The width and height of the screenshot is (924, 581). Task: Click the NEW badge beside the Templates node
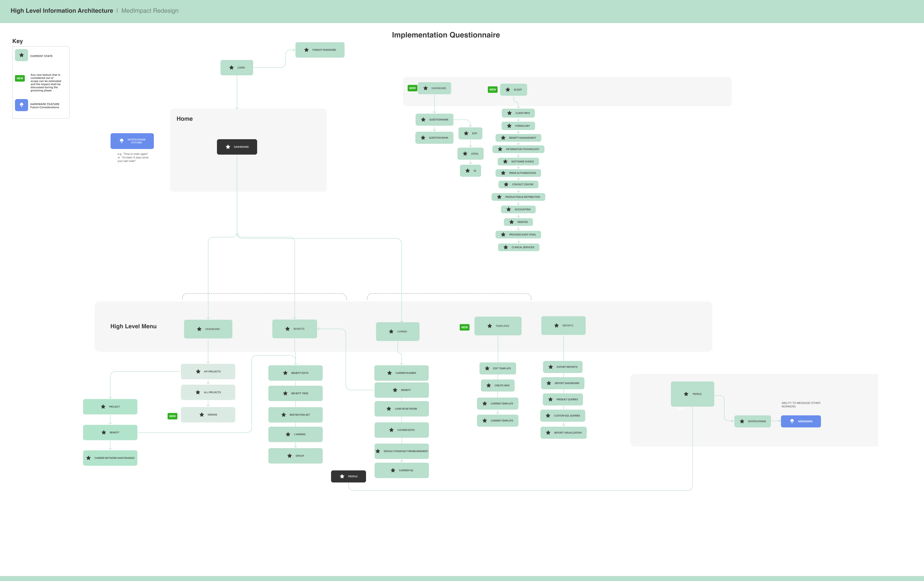[x=464, y=327]
